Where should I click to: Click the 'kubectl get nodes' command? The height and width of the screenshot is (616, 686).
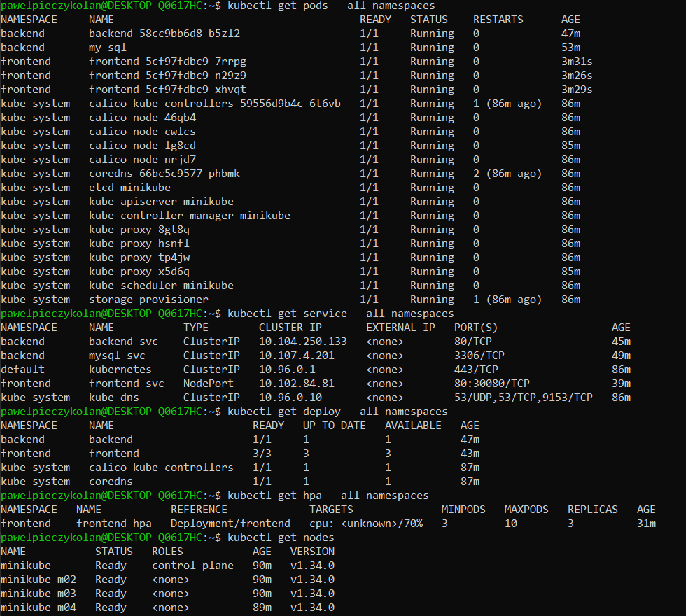[x=281, y=538]
